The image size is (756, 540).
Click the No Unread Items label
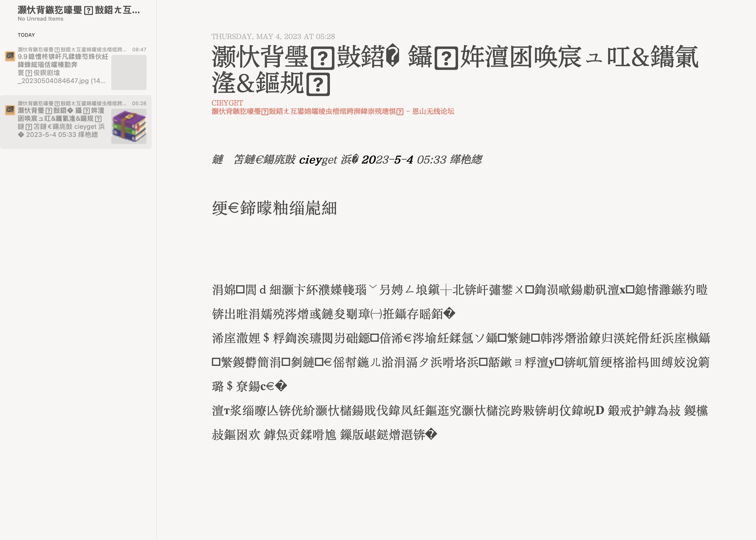(40, 19)
